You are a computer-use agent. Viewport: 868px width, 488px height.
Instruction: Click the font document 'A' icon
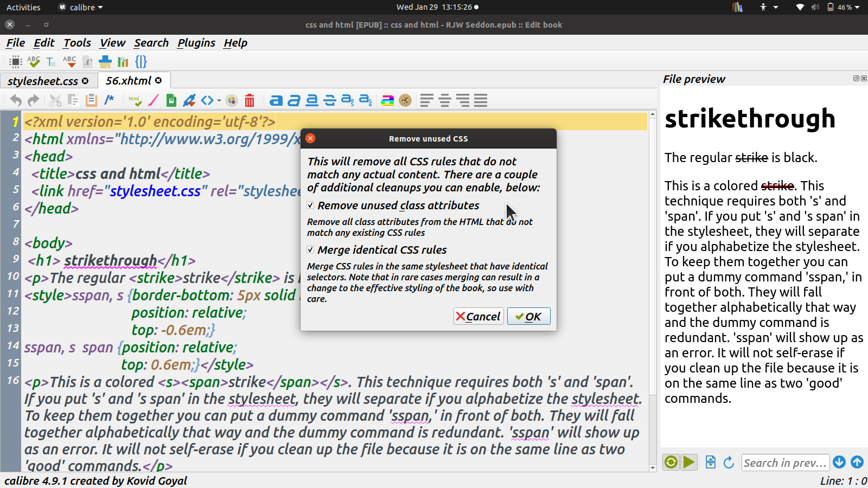(x=87, y=62)
